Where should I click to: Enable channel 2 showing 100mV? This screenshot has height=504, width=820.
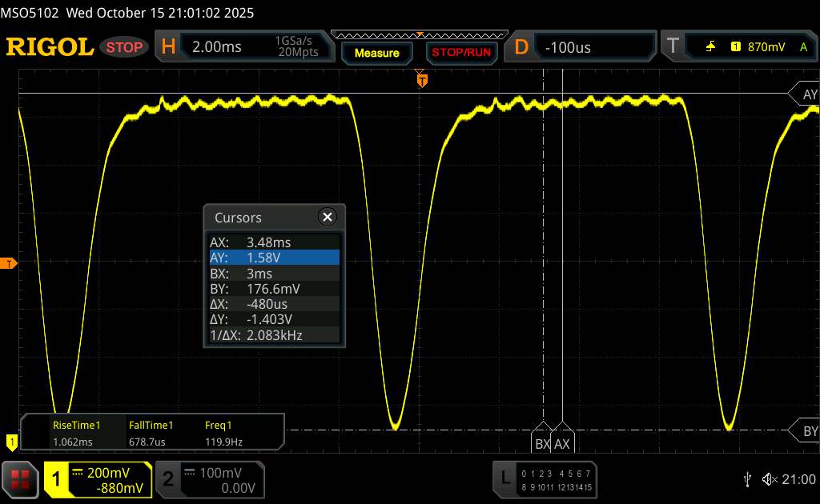(x=207, y=479)
